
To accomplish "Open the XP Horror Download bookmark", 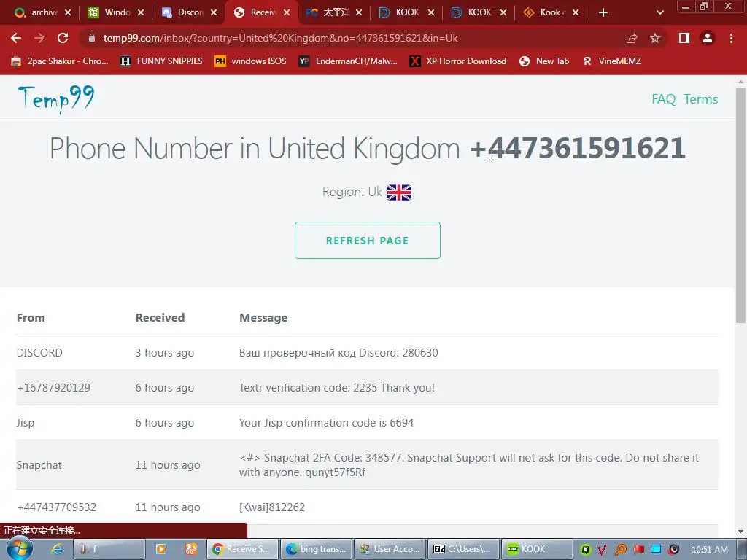I will pyautogui.click(x=458, y=61).
